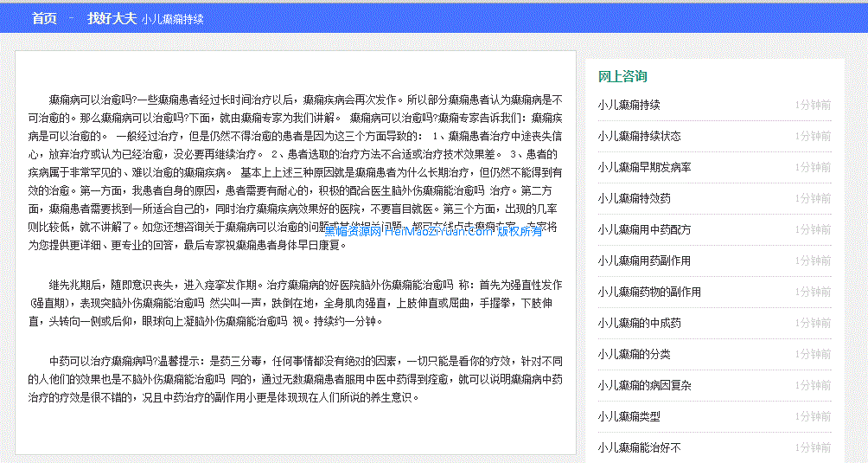The image size is (868, 463).
Task: Click 小儿癫痫持续 breadcrumb text in the header bar
Action: click(x=173, y=19)
